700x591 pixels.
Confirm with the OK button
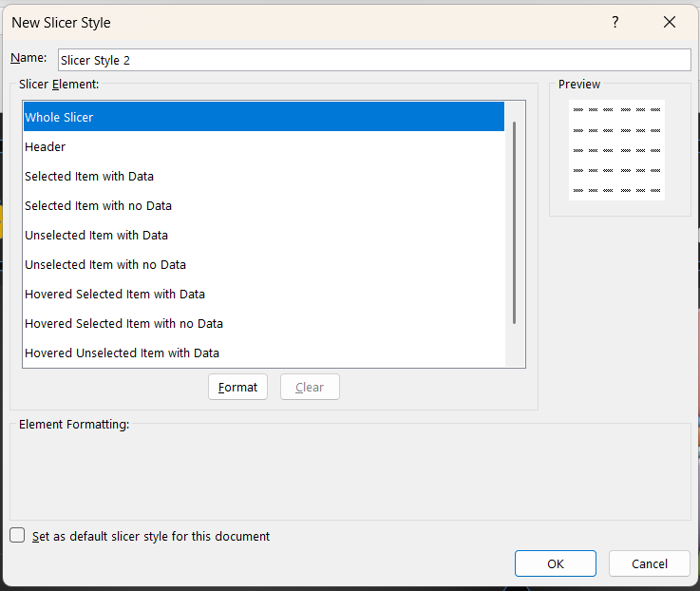click(556, 563)
